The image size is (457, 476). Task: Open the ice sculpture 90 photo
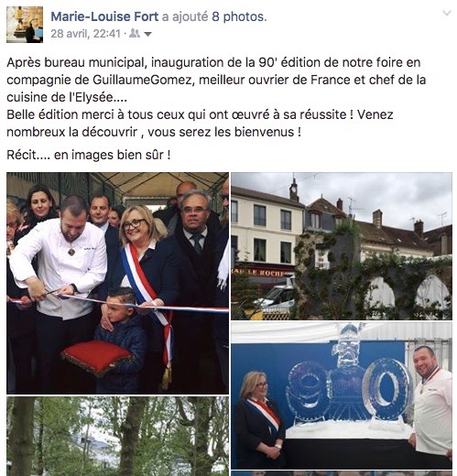tap(342, 395)
